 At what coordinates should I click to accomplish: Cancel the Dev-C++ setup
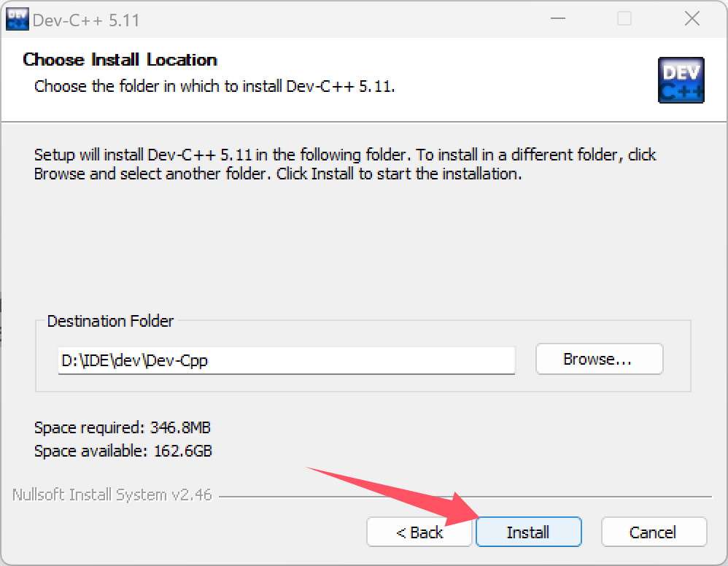click(654, 532)
